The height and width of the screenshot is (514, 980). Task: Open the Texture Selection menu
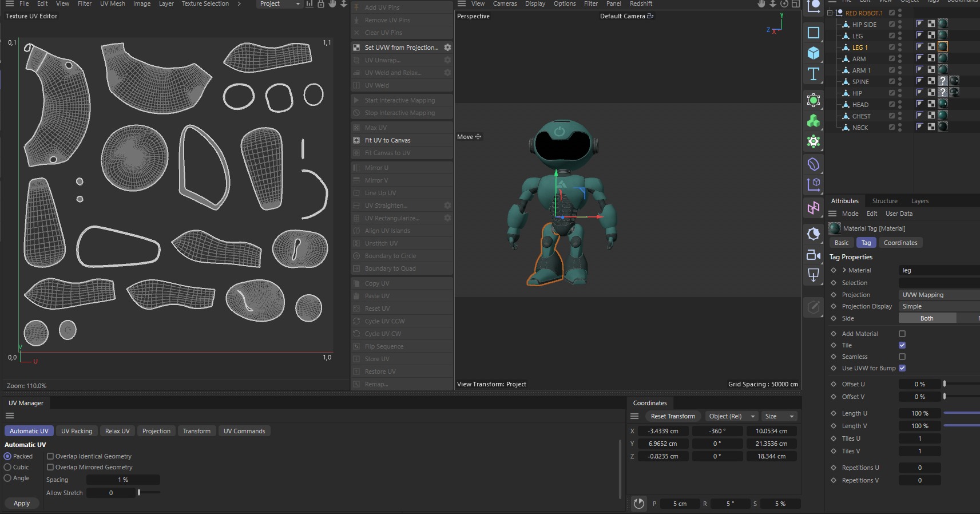[205, 4]
